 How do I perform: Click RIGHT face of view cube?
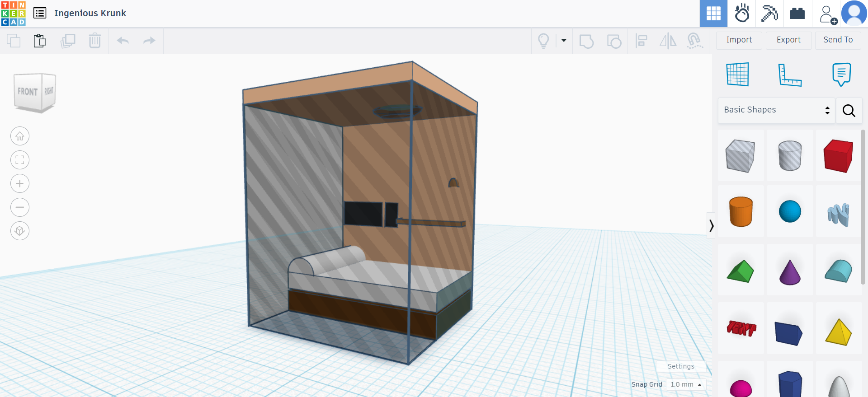[x=49, y=91]
